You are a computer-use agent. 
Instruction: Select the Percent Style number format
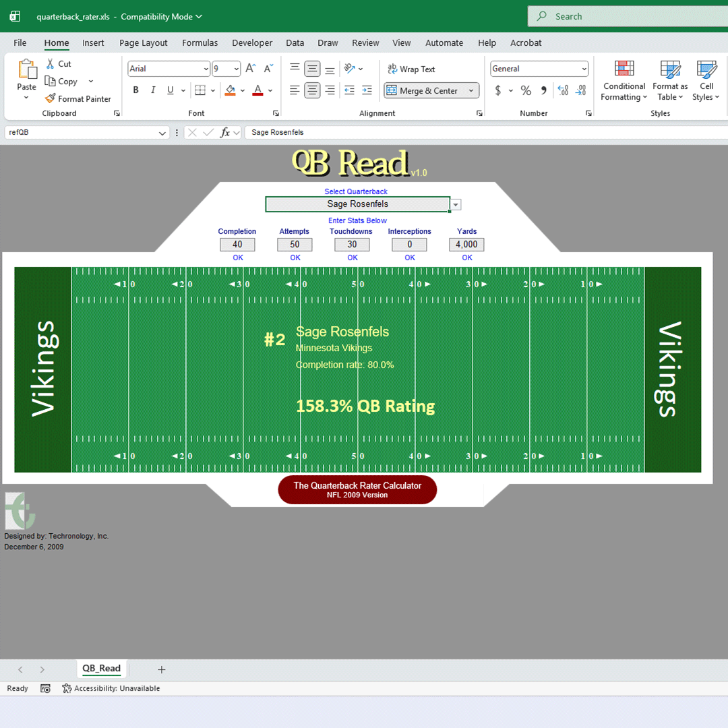(526, 90)
